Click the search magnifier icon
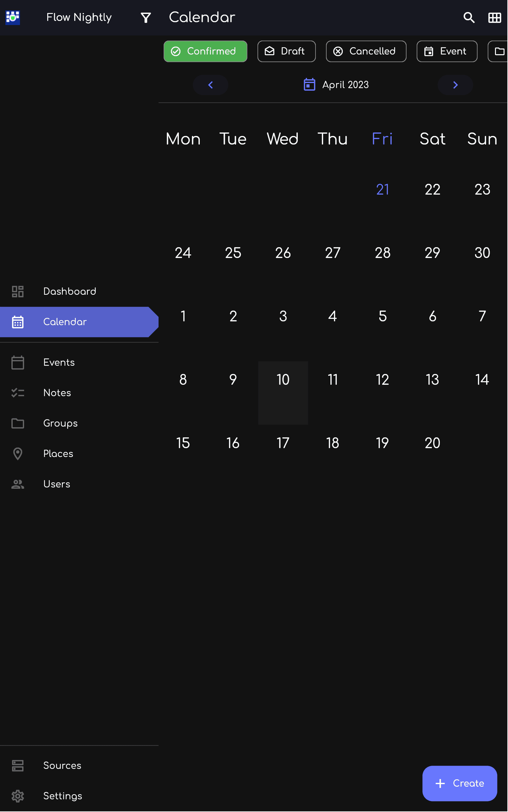508x812 pixels. [469, 17]
